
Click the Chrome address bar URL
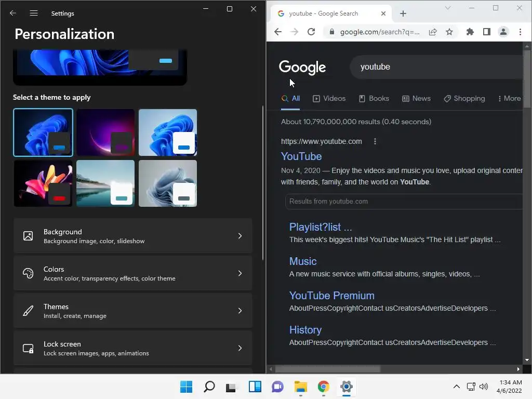click(380, 32)
